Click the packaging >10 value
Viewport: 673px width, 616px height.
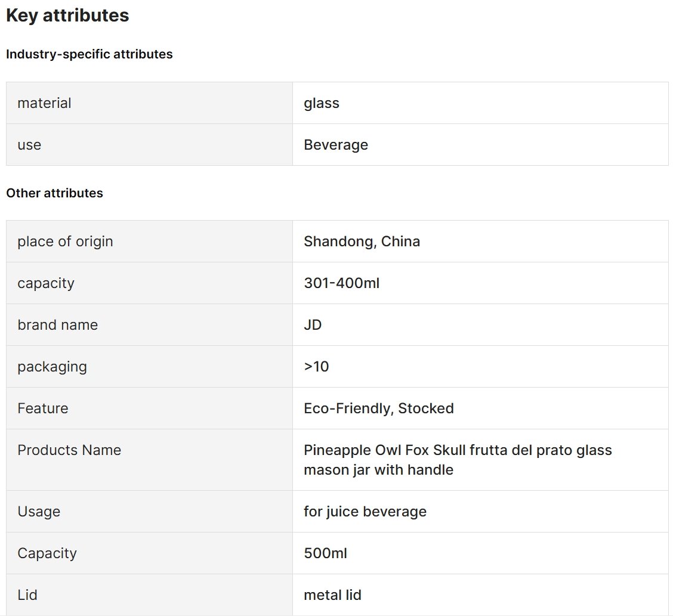pyautogui.click(x=316, y=366)
